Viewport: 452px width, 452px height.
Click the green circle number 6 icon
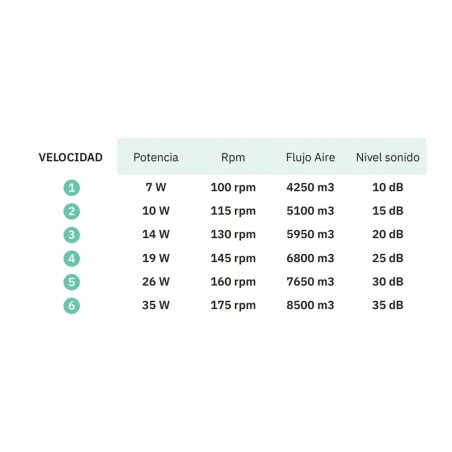tap(72, 306)
